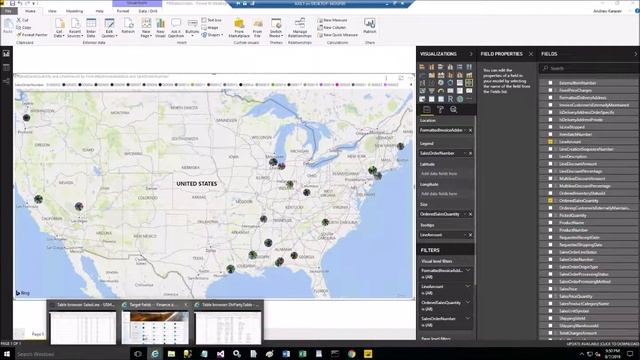Select the donut chart visualization icon

pyautogui.click(x=450, y=82)
